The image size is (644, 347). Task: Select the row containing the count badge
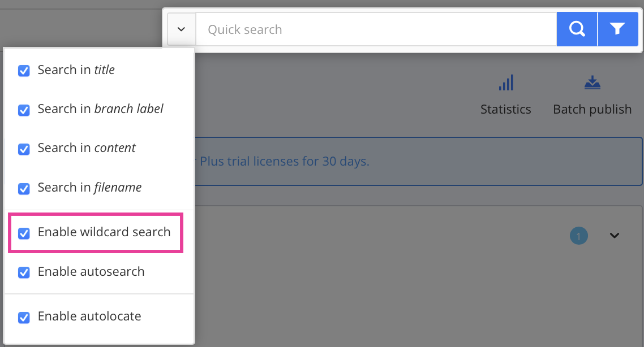point(396,236)
